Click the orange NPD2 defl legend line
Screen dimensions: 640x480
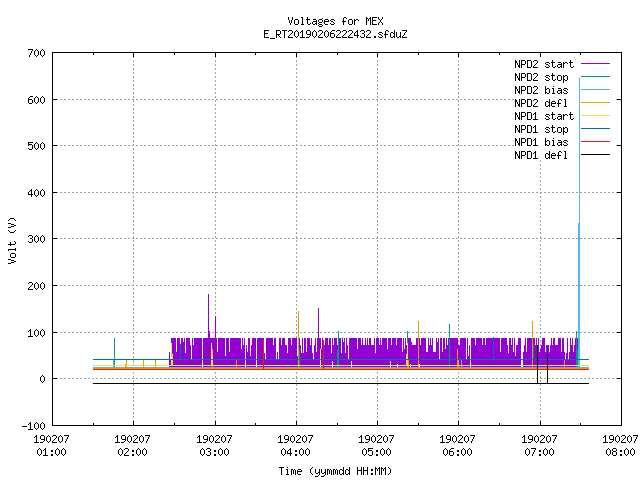tap(595, 102)
